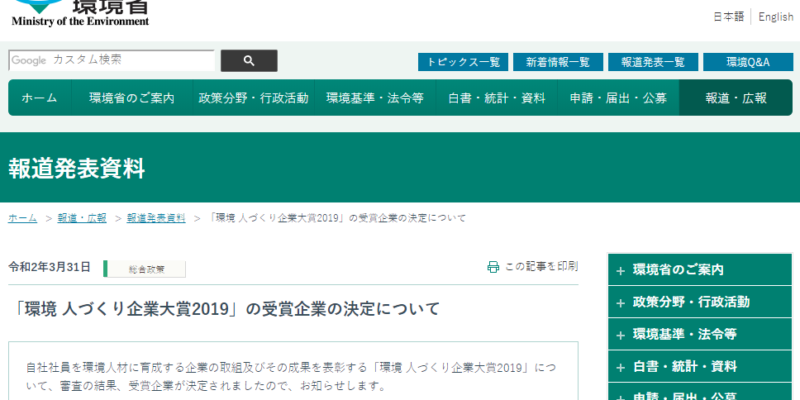
Task: Click the summary paragraph starting 自社社員を環境人材に
Action: coord(291,375)
